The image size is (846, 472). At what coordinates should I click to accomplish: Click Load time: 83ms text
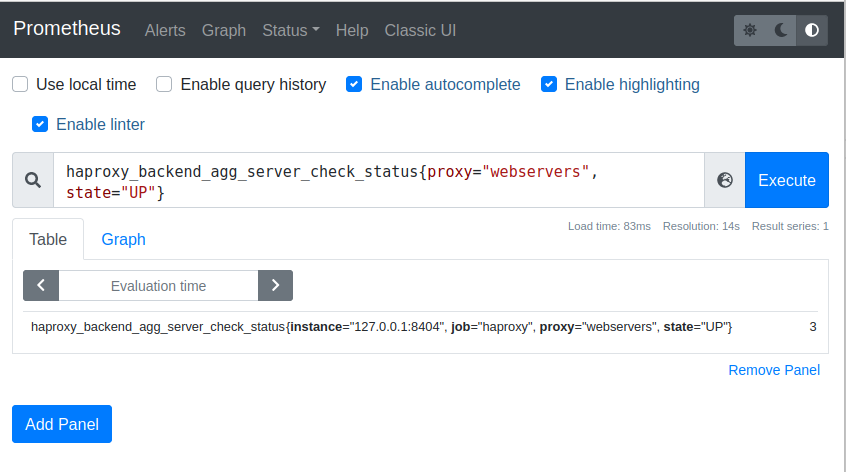click(x=609, y=227)
